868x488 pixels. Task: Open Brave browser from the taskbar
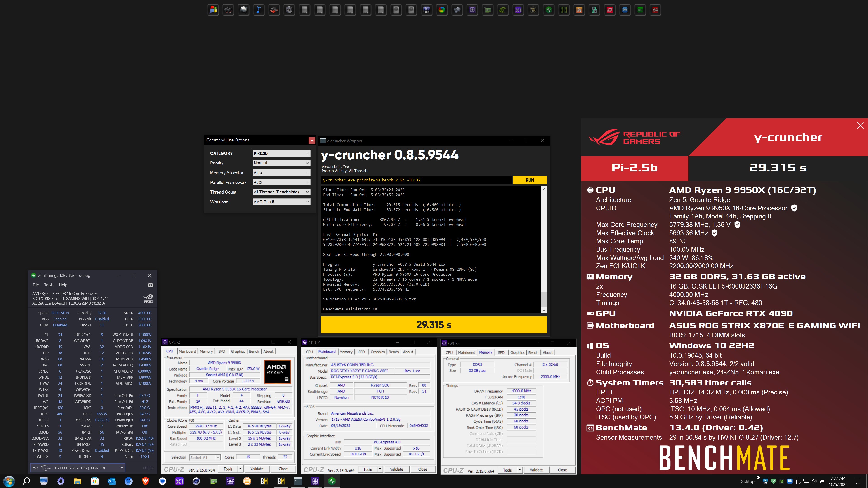pyautogui.click(x=146, y=481)
